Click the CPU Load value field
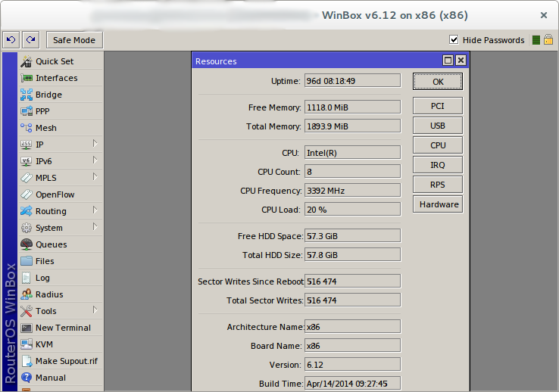Image resolution: width=559 pixels, height=392 pixels. click(x=352, y=210)
